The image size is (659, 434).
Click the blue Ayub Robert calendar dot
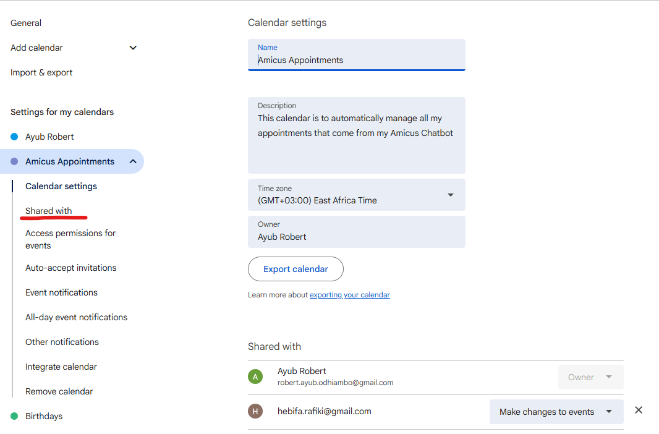click(x=14, y=136)
